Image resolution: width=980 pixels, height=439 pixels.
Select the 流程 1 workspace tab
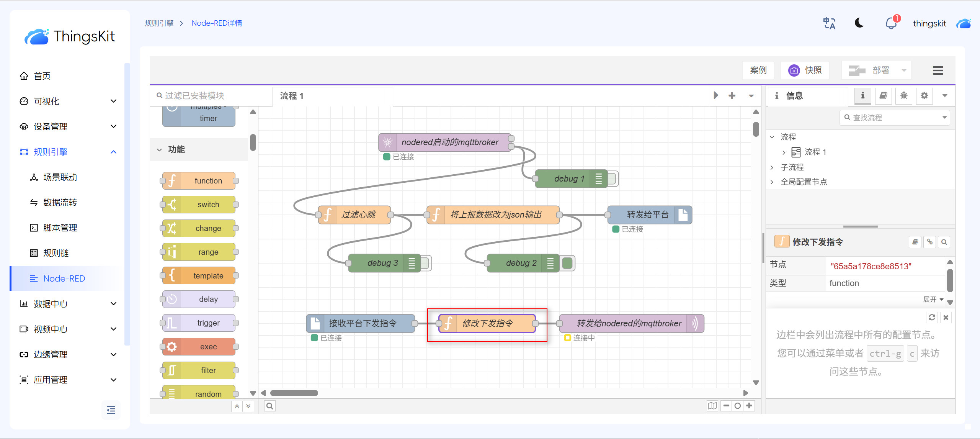click(x=292, y=96)
